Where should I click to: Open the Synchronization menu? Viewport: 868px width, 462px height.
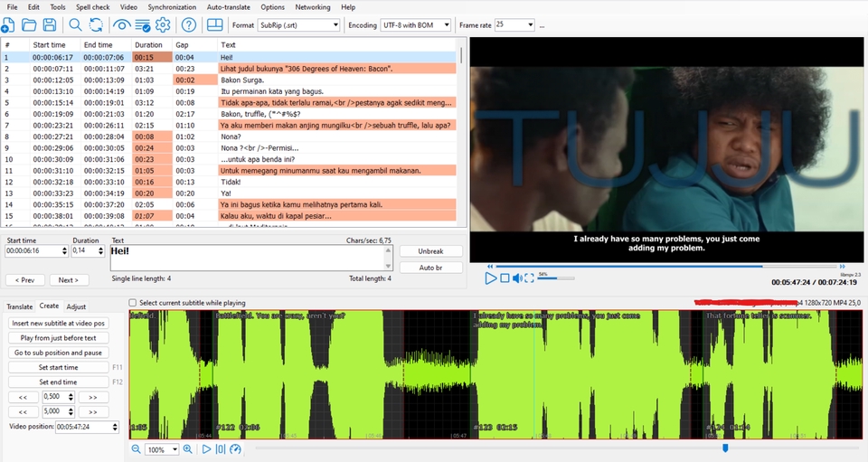[172, 7]
